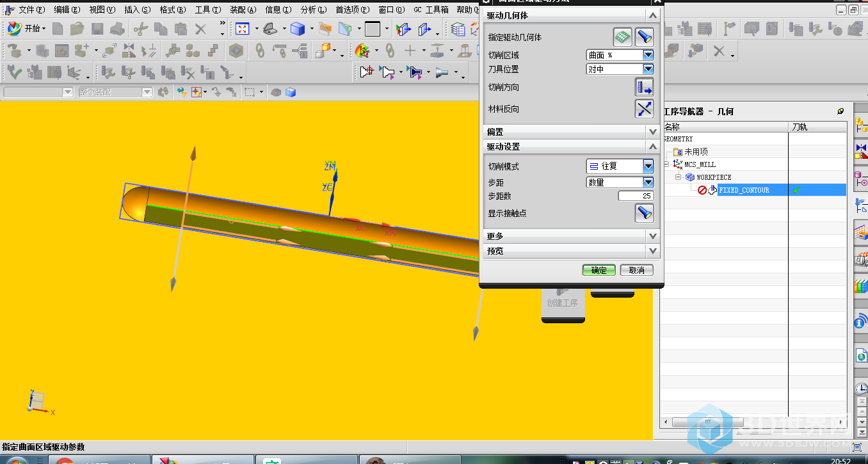868x464 pixels.
Task: Click the 步距数 input field showing 25
Action: [x=636, y=196]
